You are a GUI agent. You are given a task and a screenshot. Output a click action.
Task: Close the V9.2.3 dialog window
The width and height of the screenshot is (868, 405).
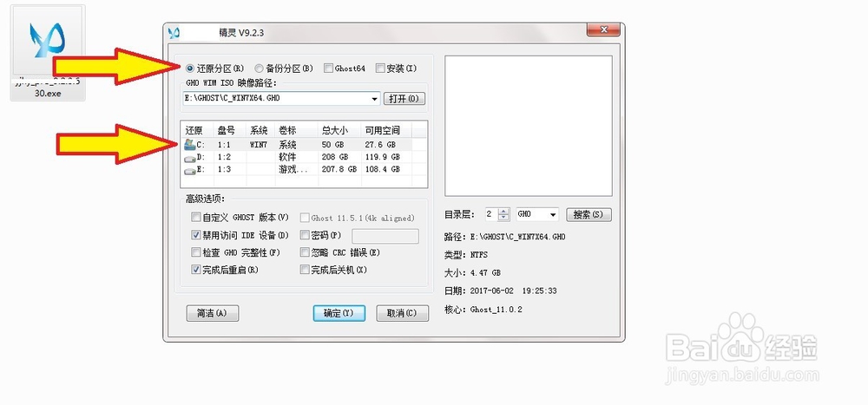(603, 29)
